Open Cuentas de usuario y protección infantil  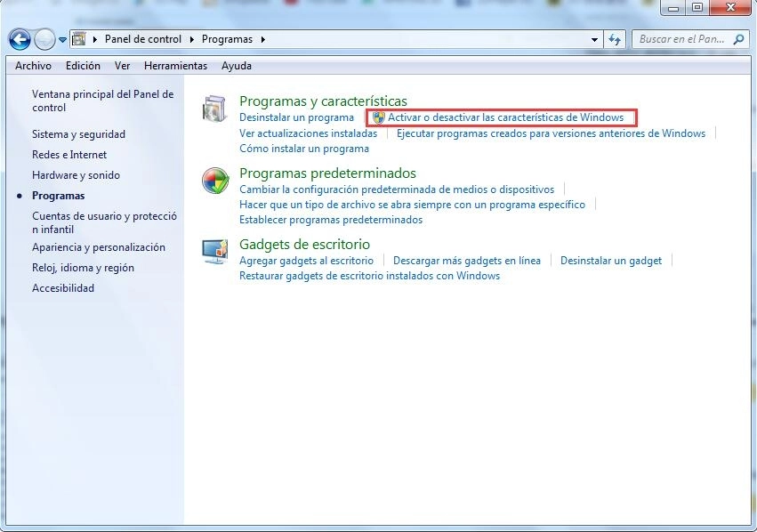pos(104,222)
